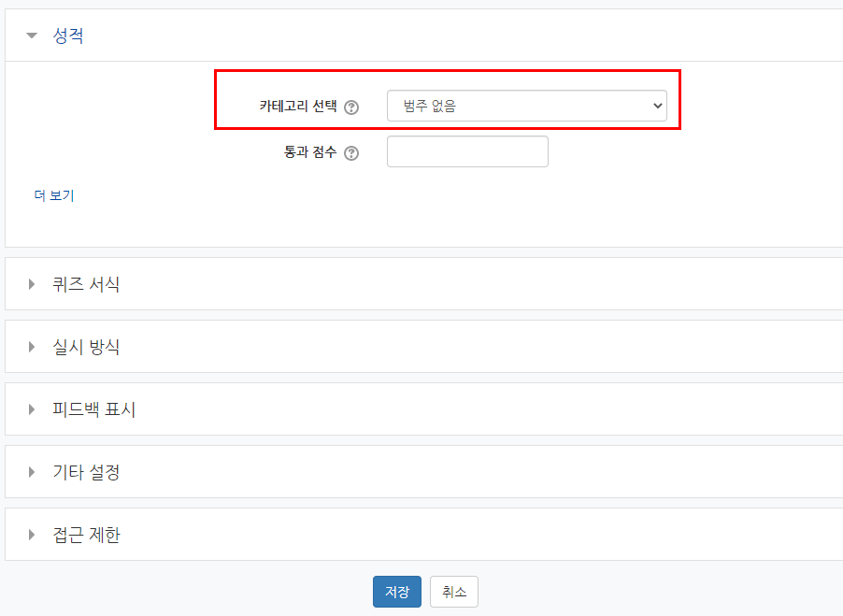Screen dimensions: 843x616
Task: Expand the 퀴즈 서식 section title
Action: [86, 284]
